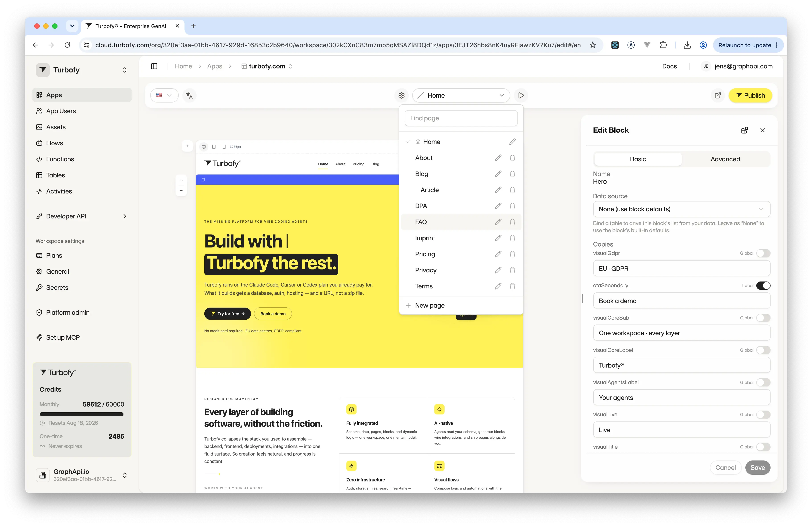Delete the Blog page
Screen dimensions: 812x526
[x=513, y=174]
